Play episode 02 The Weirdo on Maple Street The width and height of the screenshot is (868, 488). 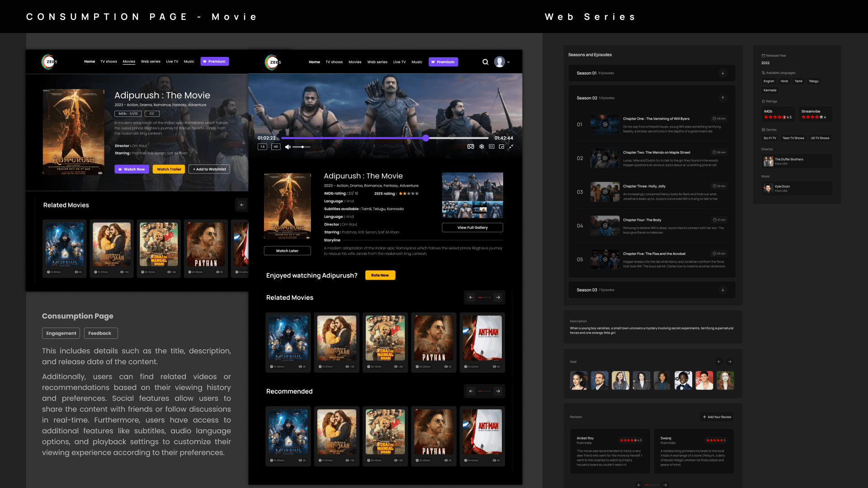(605, 158)
